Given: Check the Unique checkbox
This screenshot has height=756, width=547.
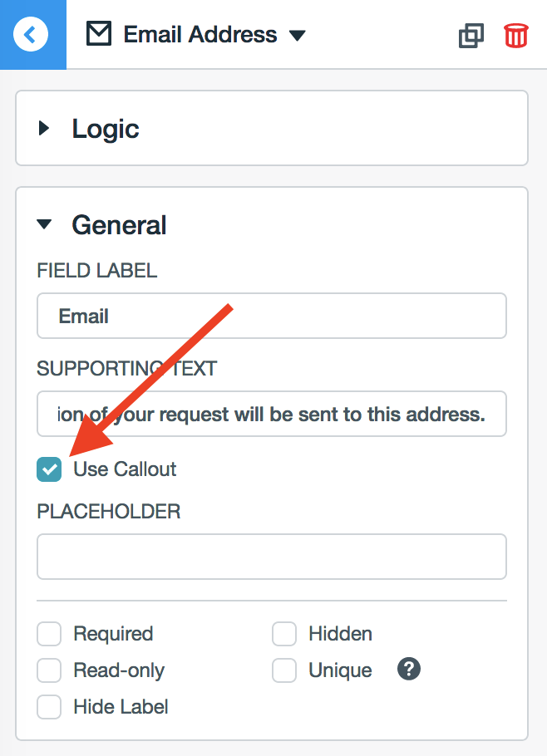Looking at the screenshot, I should [284, 670].
